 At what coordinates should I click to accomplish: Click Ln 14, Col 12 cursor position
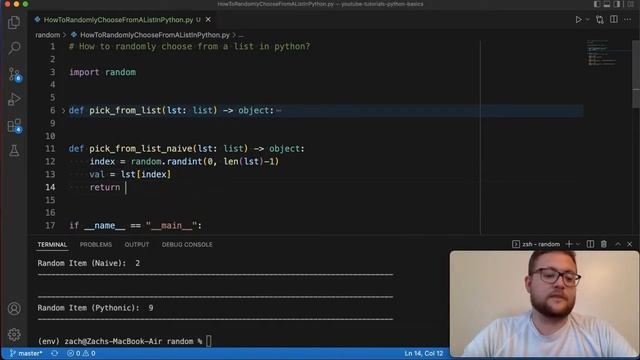[x=424, y=353]
